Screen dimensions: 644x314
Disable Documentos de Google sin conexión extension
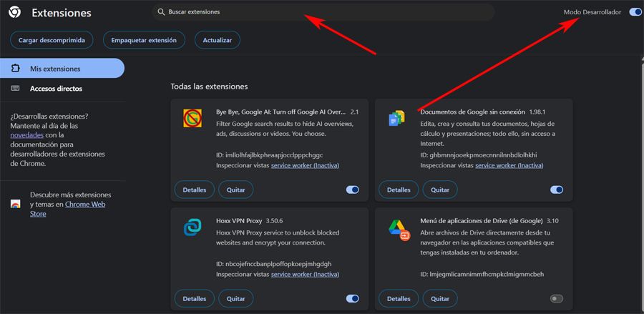click(557, 190)
